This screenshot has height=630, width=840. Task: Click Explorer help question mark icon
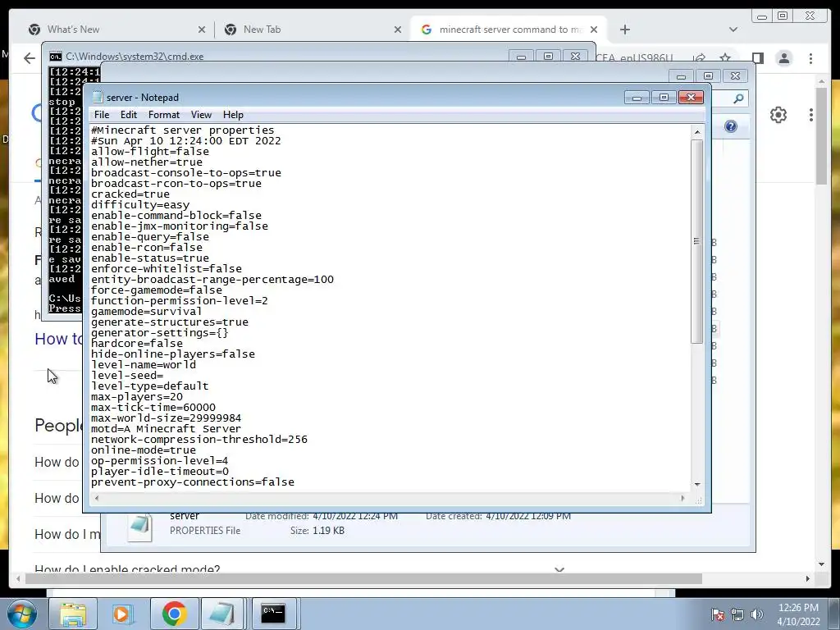[x=731, y=126]
